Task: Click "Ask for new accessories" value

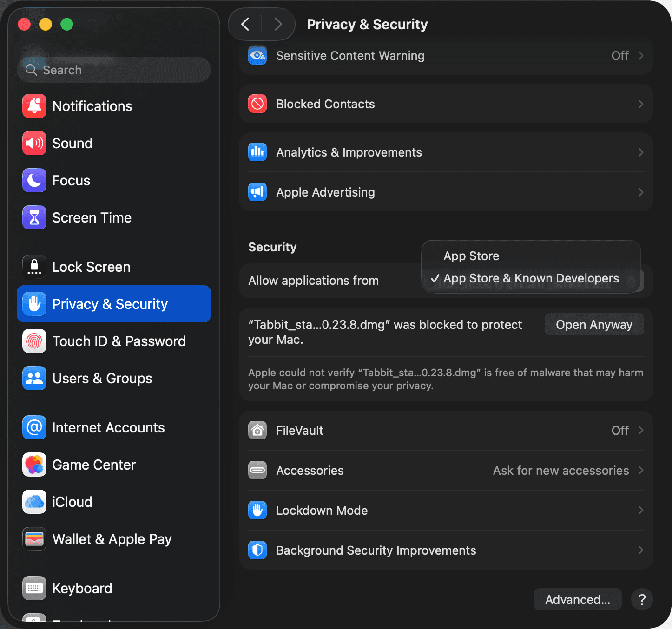Action: coord(561,471)
